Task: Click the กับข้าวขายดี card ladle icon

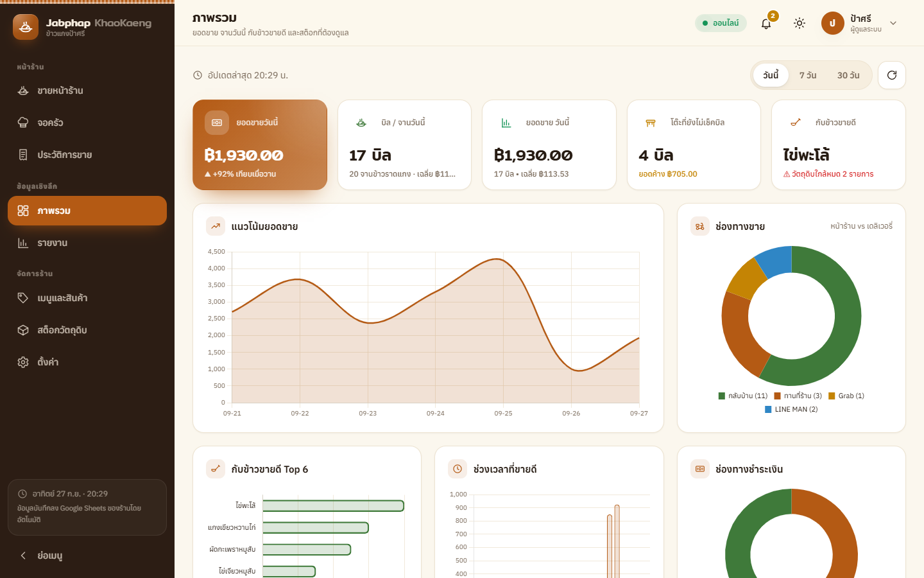Action: pyautogui.click(x=796, y=123)
